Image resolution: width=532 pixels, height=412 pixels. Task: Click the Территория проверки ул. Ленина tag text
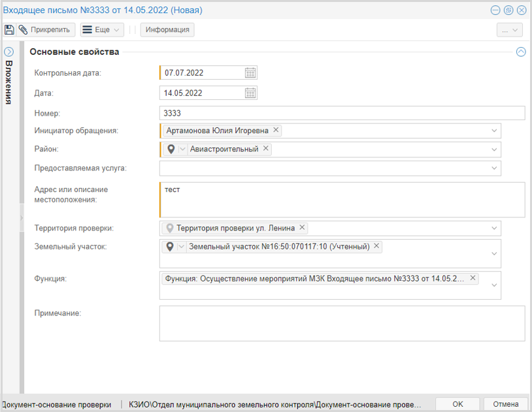pyautogui.click(x=235, y=229)
